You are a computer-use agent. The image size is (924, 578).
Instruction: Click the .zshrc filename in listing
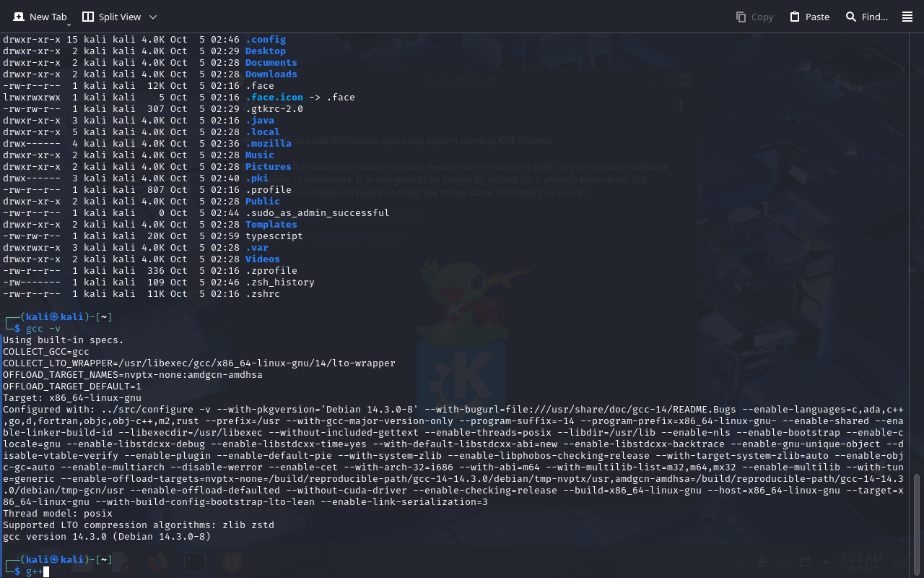pos(262,294)
